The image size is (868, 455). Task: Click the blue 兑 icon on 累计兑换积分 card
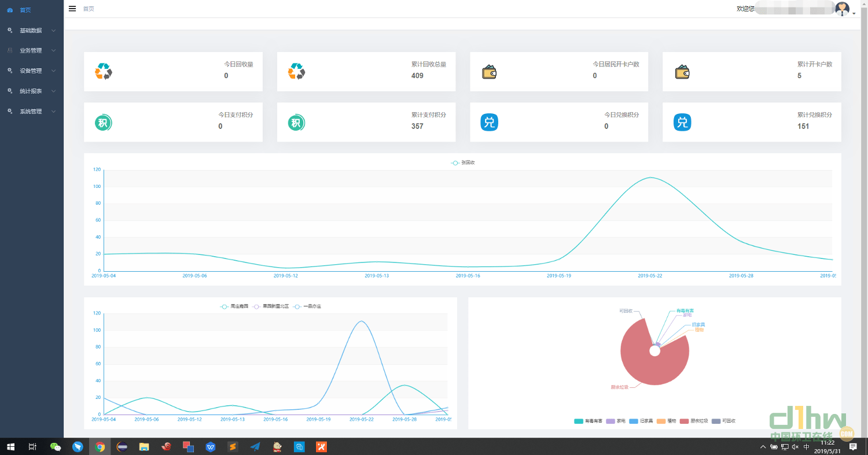pos(682,123)
